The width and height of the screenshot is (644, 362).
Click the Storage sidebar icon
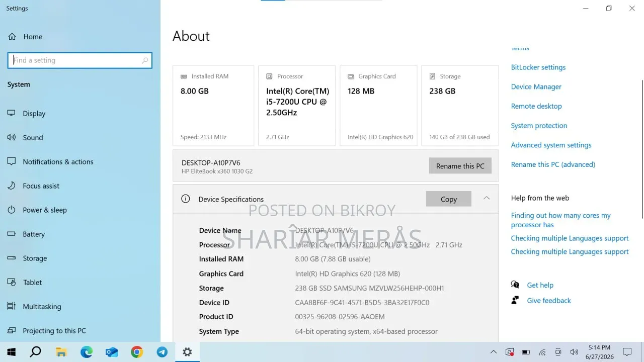[12, 258]
